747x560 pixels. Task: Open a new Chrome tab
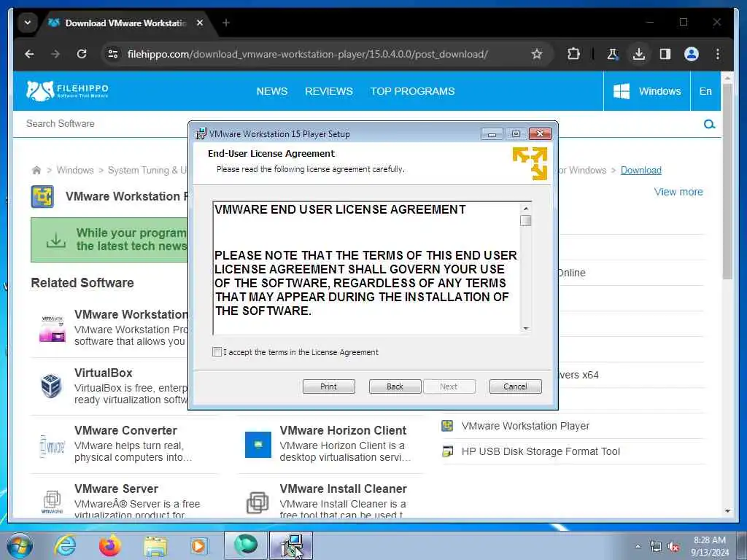tap(226, 23)
